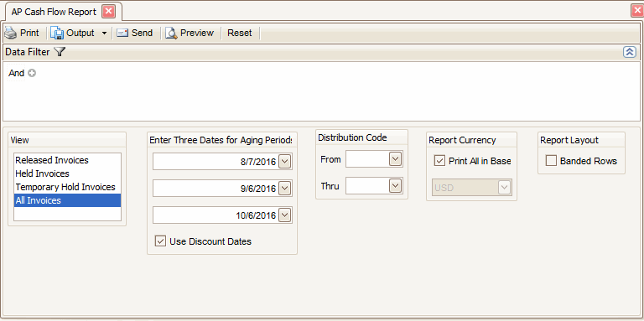Click the Reset button
The height and width of the screenshot is (321, 644).
click(x=240, y=33)
